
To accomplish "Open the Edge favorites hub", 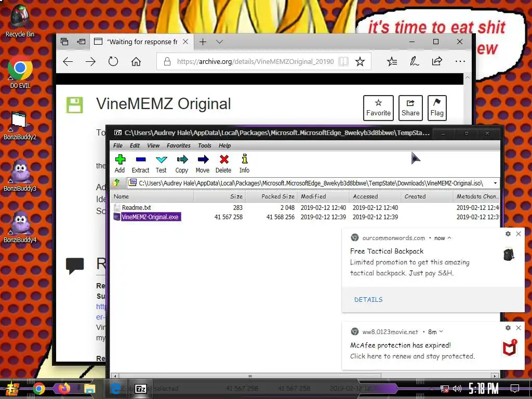I will point(392,61).
